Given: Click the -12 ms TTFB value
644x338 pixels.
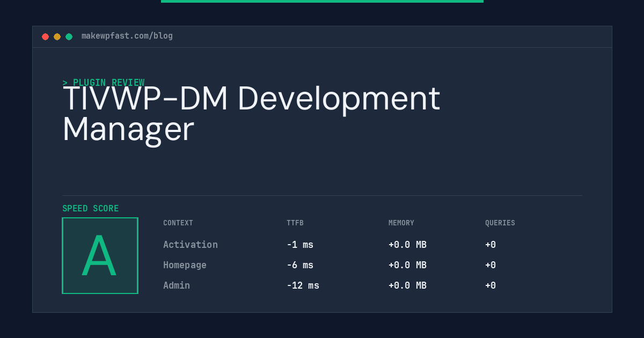Looking at the screenshot, I should click(x=303, y=285).
